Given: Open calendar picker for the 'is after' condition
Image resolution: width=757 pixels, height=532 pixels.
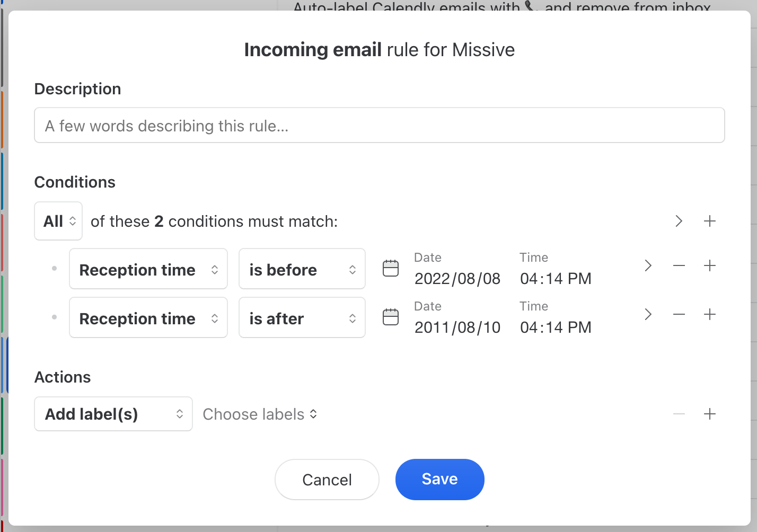Looking at the screenshot, I should click(391, 317).
